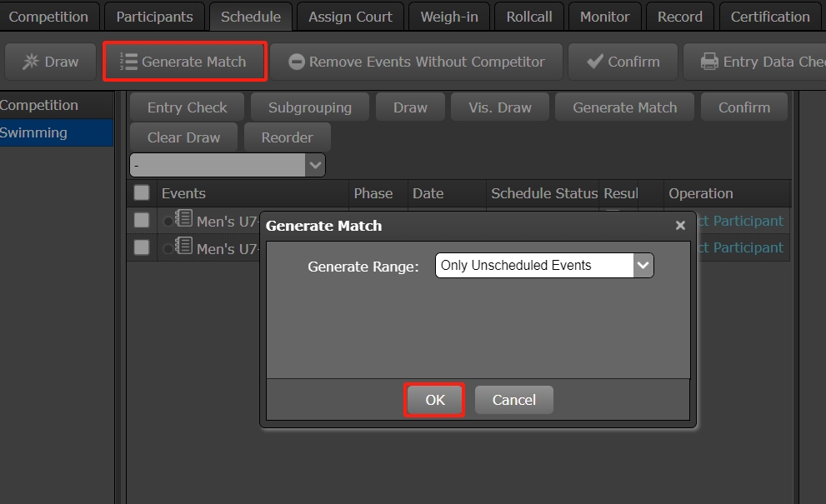Viewport: 826px width, 504px height.
Task: Click the first Men's U7 event document icon
Action: tap(184, 220)
